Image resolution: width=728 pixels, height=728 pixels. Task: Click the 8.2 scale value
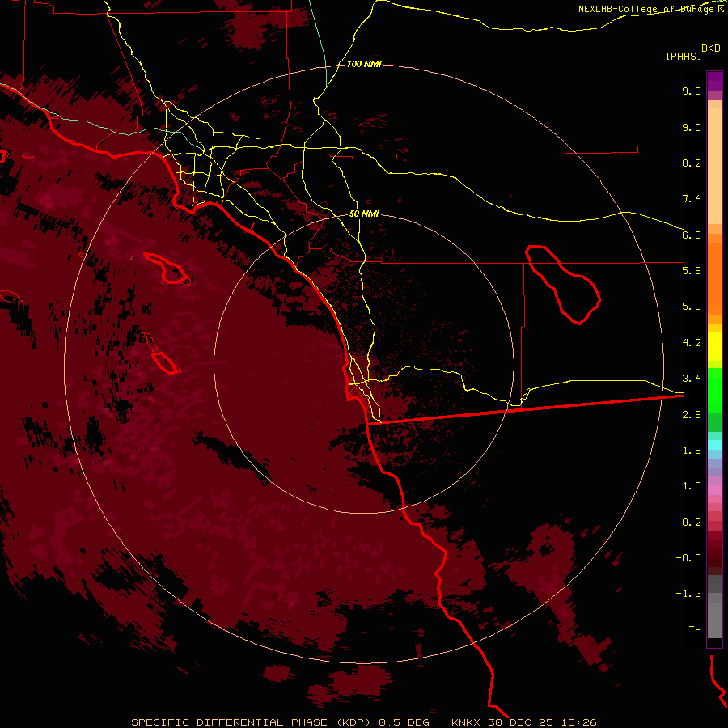pos(692,163)
